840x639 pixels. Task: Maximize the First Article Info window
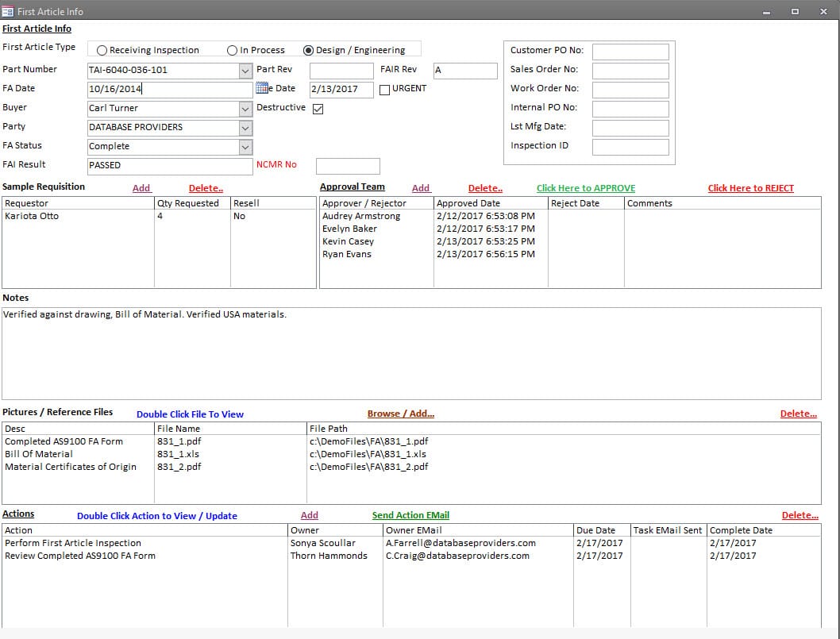[x=795, y=11]
